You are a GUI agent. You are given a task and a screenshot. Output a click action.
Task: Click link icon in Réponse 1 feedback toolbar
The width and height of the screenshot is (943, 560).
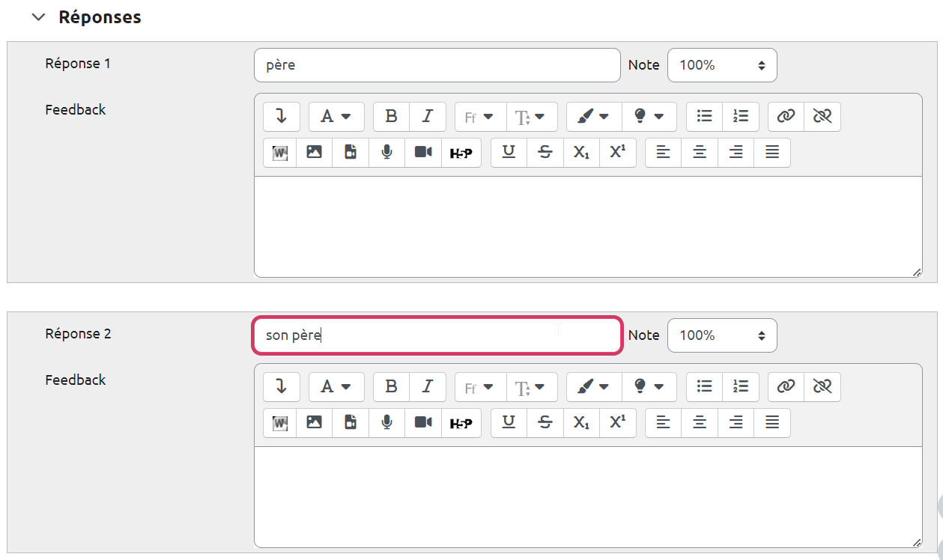coord(786,117)
